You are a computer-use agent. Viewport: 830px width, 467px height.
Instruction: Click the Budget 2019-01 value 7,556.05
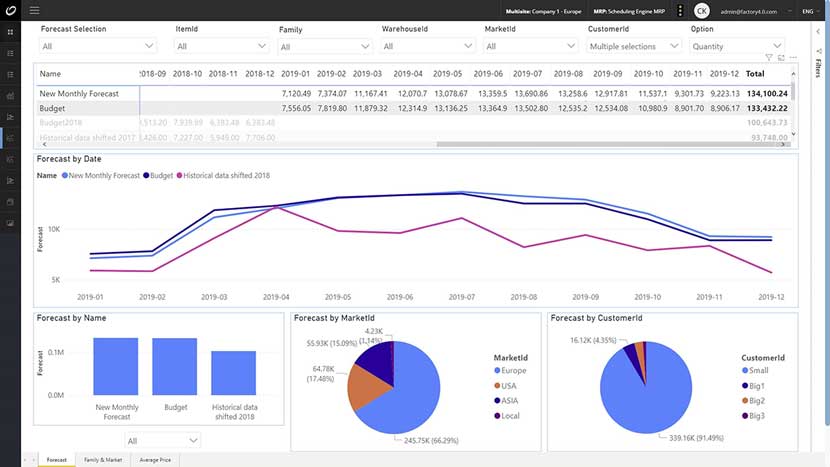(x=296, y=108)
